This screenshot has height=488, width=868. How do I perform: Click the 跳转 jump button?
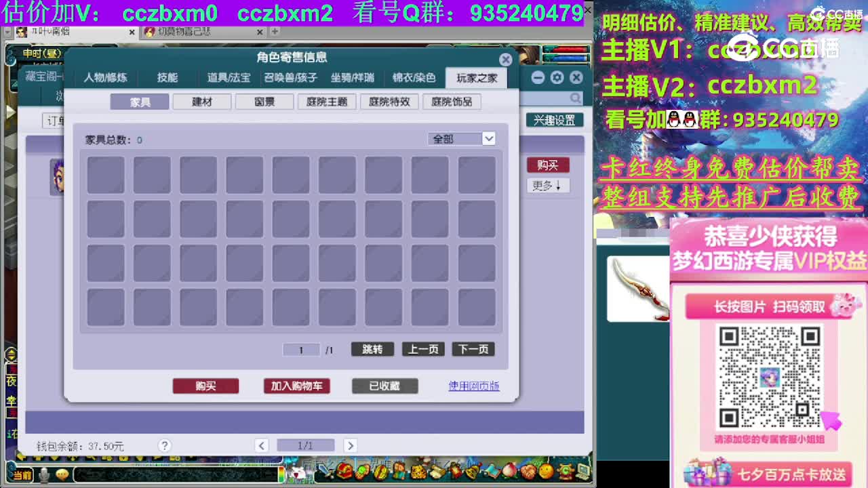tap(372, 349)
